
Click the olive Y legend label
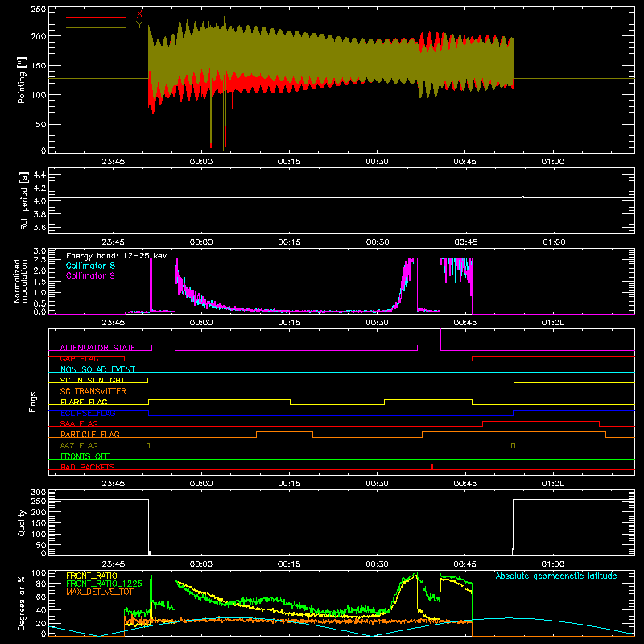[x=139, y=25]
